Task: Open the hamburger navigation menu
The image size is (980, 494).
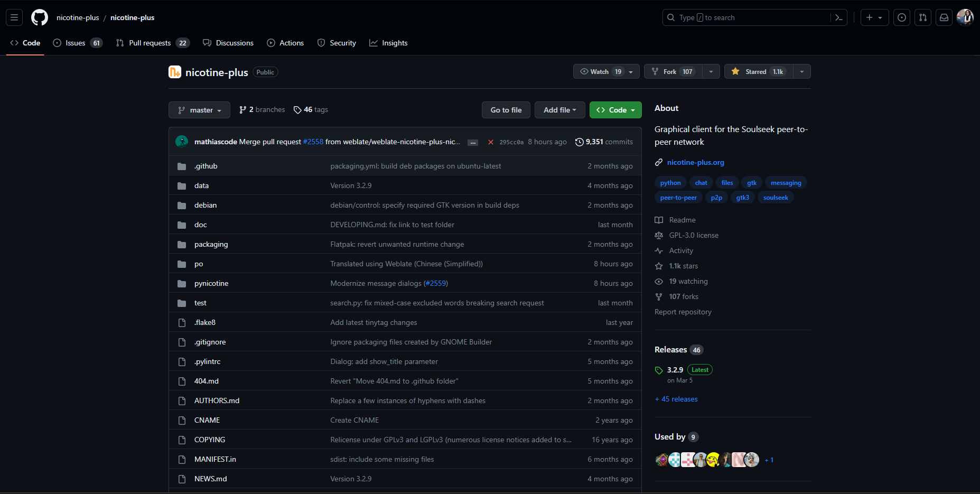Action: pyautogui.click(x=14, y=17)
